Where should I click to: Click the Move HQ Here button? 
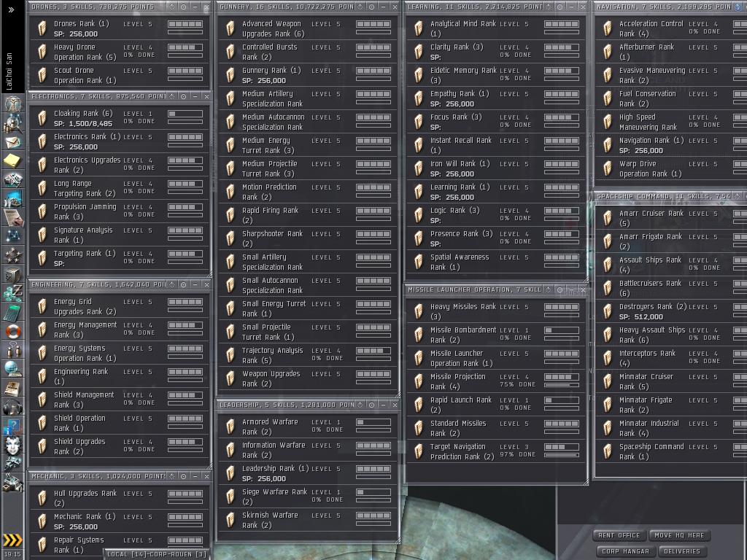coord(679,535)
